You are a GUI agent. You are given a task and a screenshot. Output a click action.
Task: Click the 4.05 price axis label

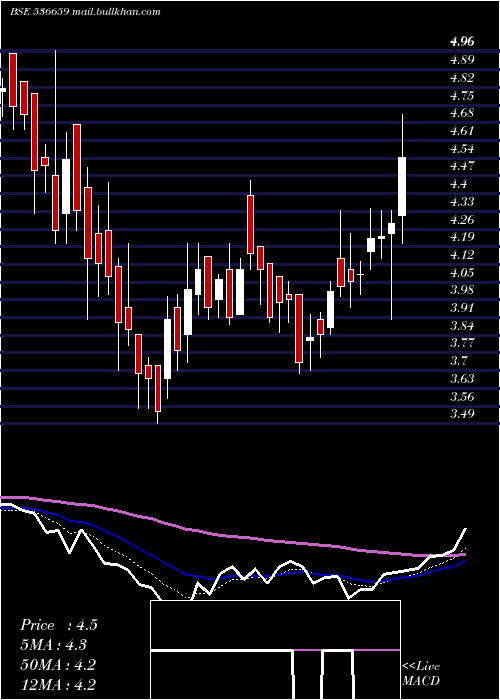tap(462, 273)
